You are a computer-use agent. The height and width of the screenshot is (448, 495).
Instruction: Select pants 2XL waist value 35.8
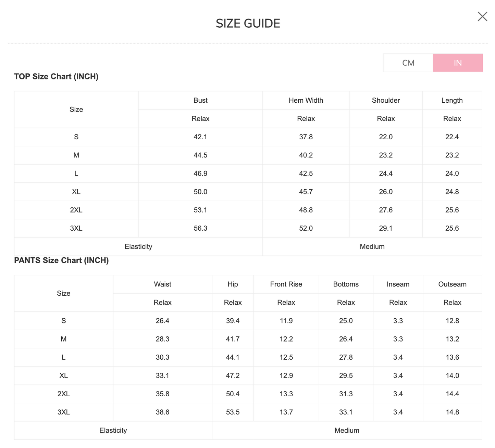[162, 394]
